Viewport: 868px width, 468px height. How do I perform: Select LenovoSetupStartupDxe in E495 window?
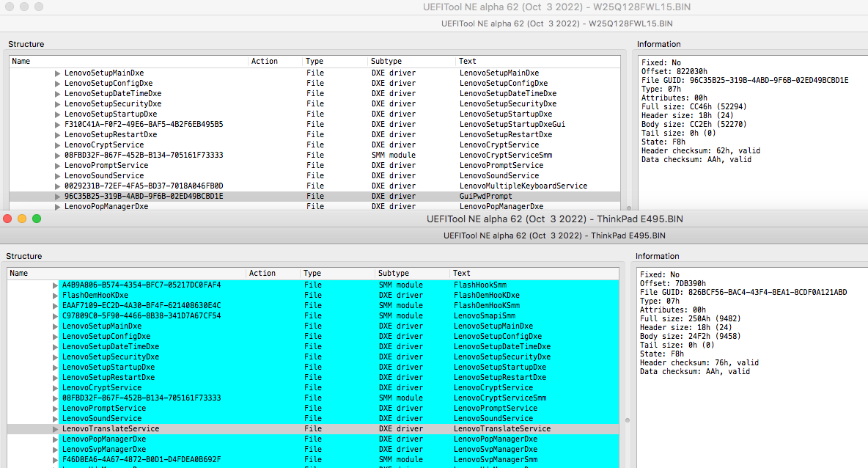(x=313, y=367)
